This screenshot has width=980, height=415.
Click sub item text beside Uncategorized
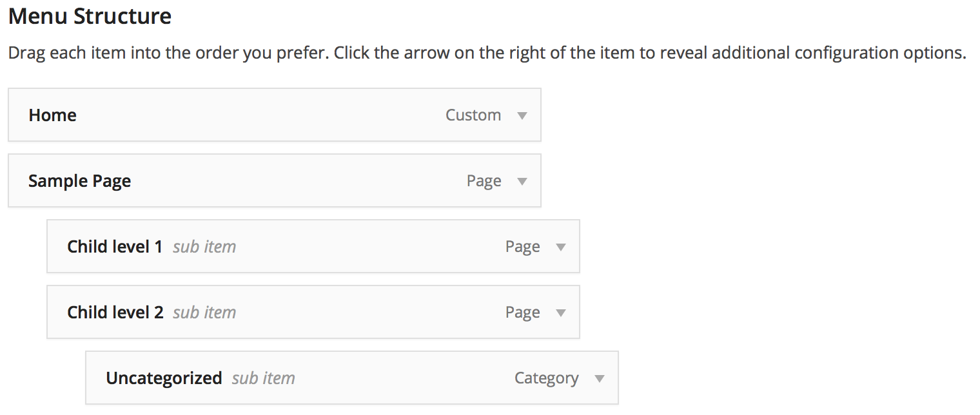[x=264, y=378]
